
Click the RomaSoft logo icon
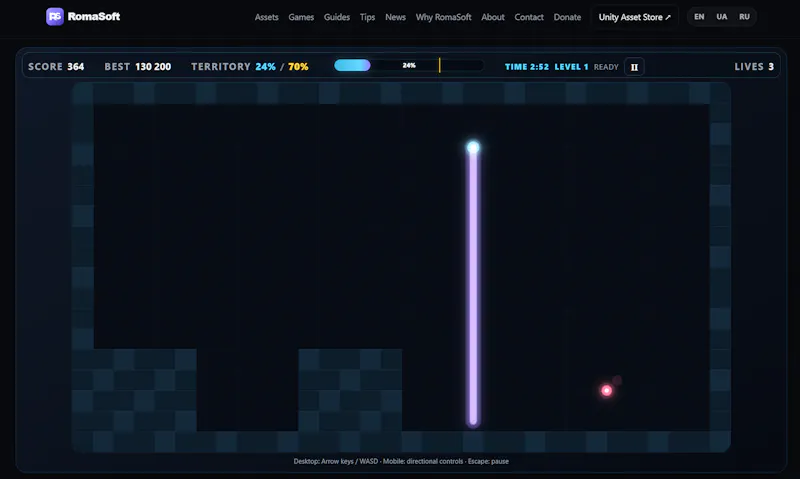tap(55, 16)
